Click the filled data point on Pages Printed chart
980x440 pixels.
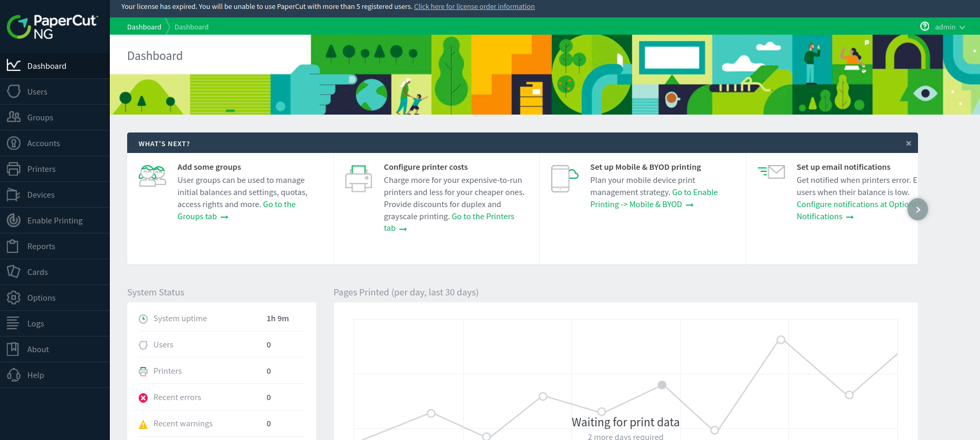click(662, 385)
